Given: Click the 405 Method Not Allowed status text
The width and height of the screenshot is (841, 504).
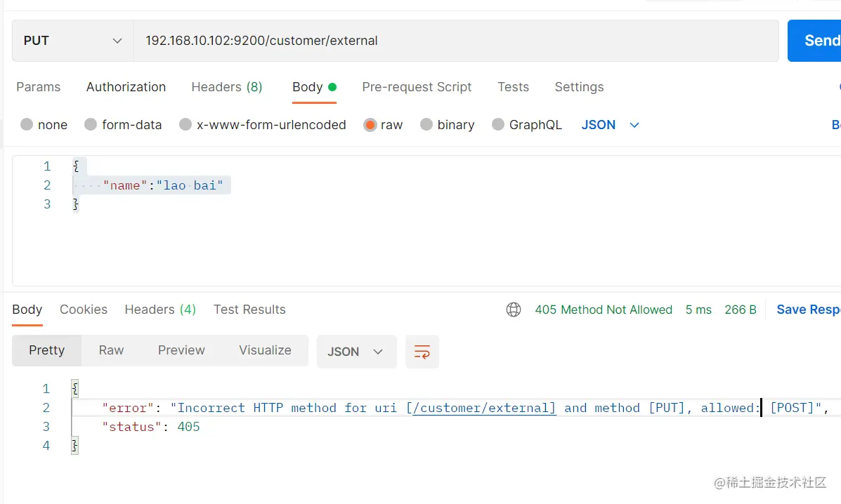Looking at the screenshot, I should (x=604, y=310).
